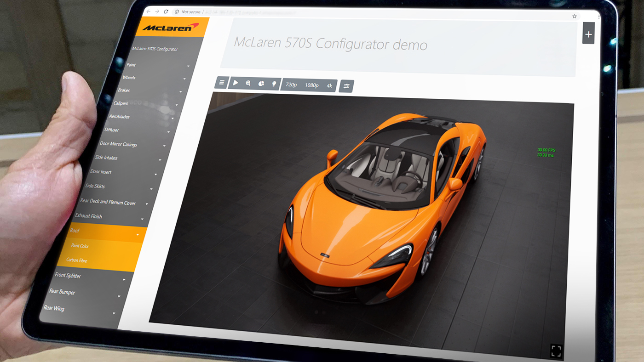This screenshot has height=362, width=644.
Task: Open the Front Splitter menu item
Action: 68,275
